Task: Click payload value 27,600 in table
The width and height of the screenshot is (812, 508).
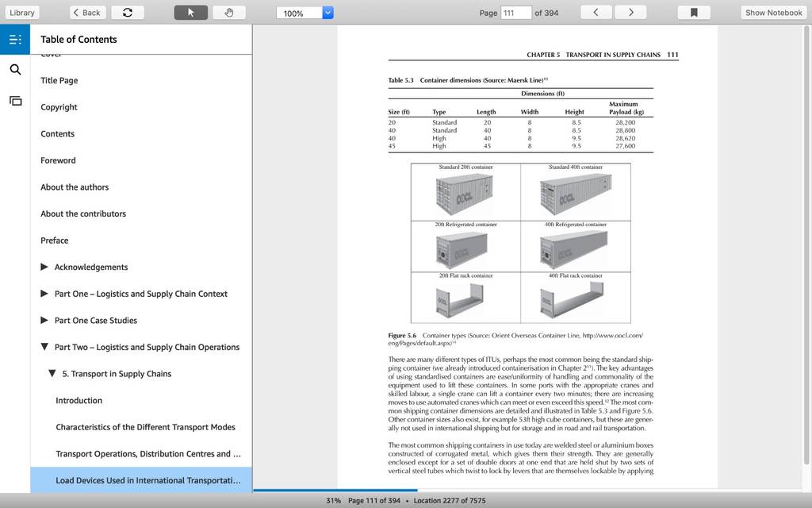Action: 625,146
